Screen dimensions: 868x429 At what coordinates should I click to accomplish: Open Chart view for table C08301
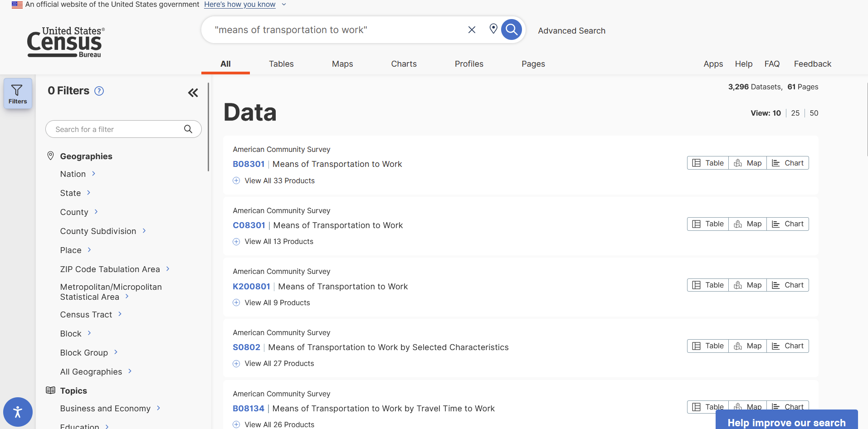pyautogui.click(x=788, y=224)
